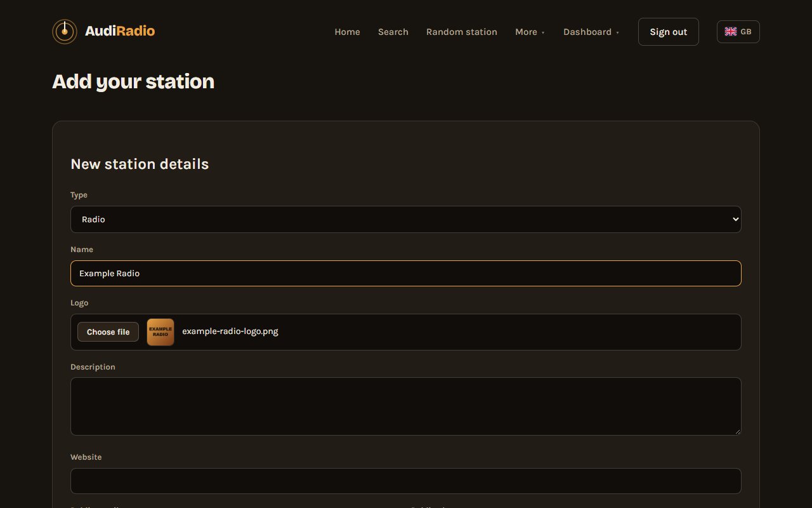This screenshot has height=508, width=812.
Task: Go to the Home page
Action: (x=348, y=32)
